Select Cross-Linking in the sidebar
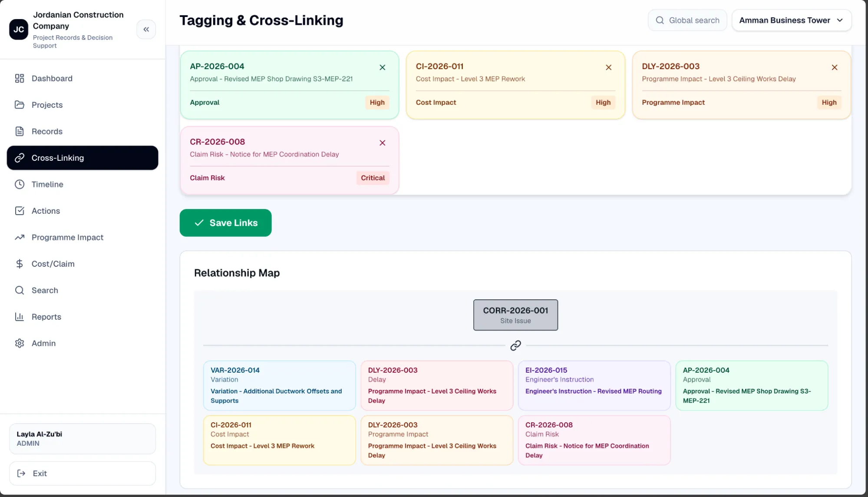 tap(83, 158)
